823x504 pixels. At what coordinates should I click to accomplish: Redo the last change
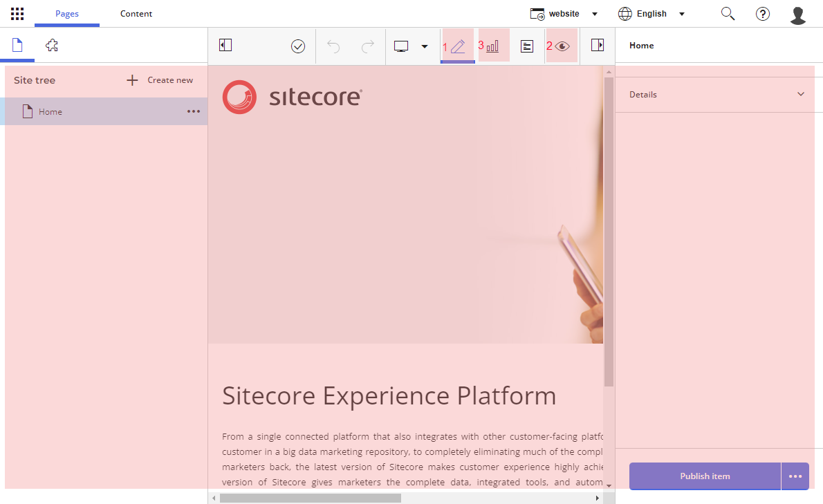[x=368, y=46]
